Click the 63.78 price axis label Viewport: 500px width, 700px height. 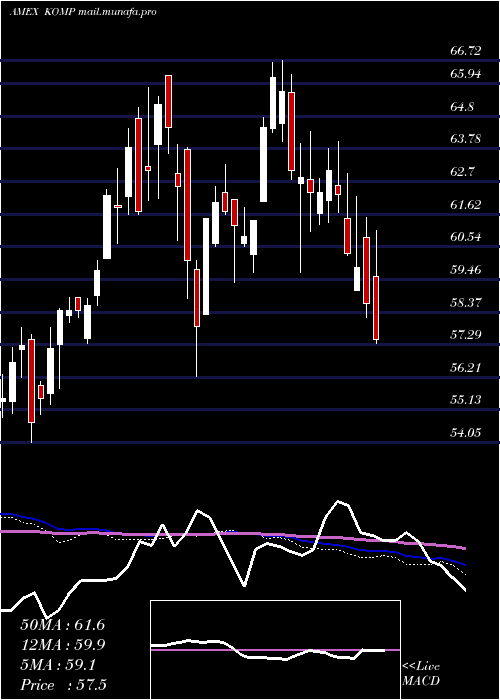click(466, 139)
